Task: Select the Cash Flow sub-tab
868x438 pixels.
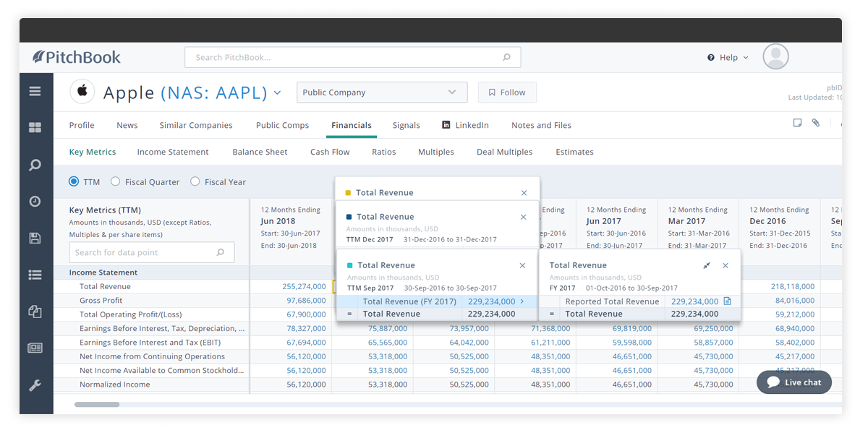Action: click(330, 152)
